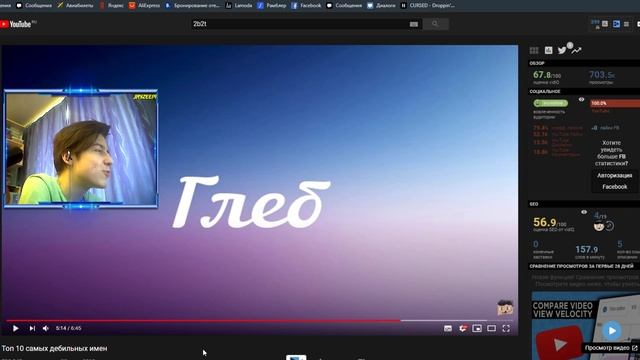Skip to next video with the next button

click(x=32, y=328)
